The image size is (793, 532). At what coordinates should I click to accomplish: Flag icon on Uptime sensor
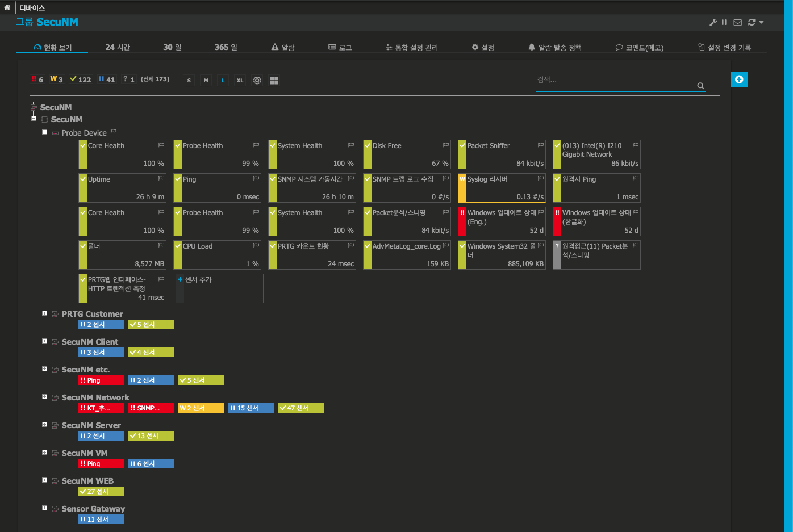(161, 178)
